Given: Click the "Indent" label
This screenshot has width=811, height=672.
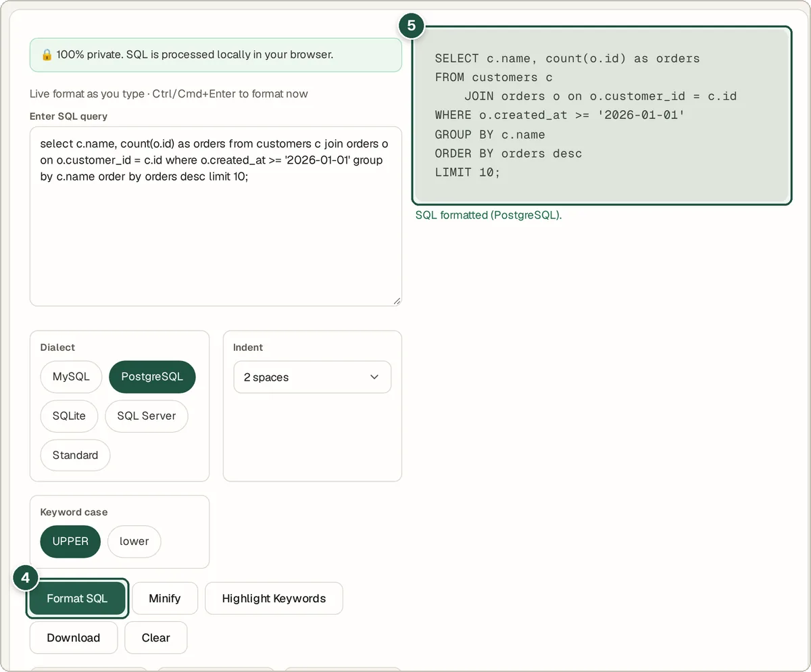Looking at the screenshot, I should coord(248,347).
